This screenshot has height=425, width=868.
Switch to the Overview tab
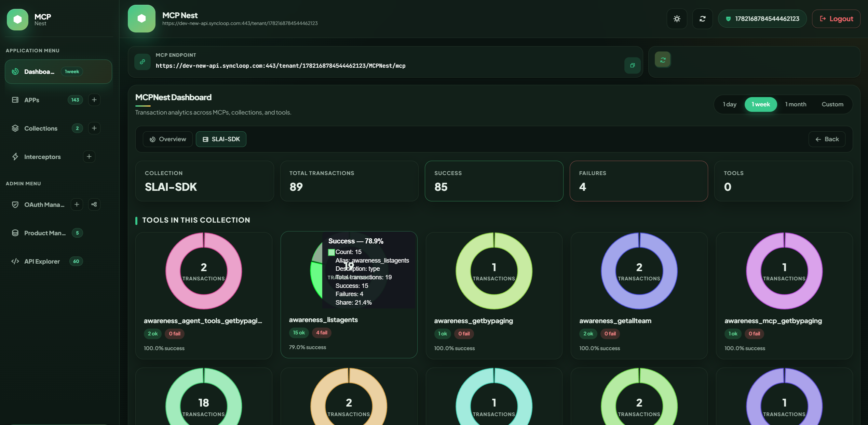click(167, 139)
